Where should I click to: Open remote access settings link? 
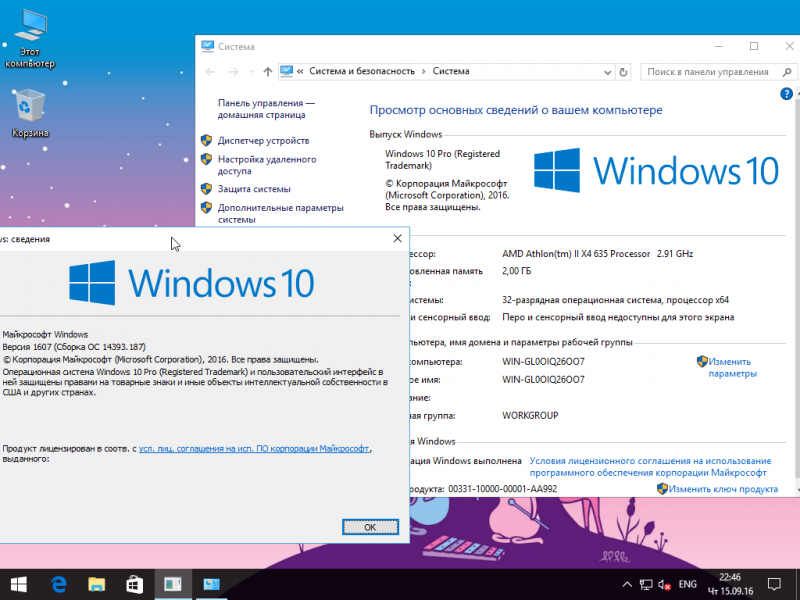coord(267,165)
